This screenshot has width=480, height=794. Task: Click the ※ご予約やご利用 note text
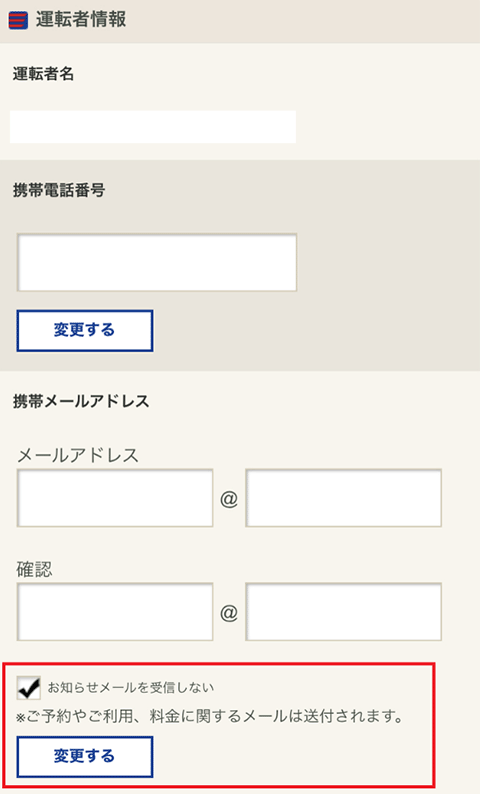[x=210, y=717]
